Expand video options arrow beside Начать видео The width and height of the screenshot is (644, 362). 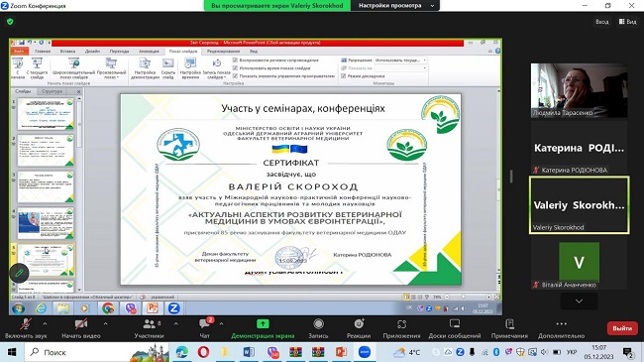(106, 324)
